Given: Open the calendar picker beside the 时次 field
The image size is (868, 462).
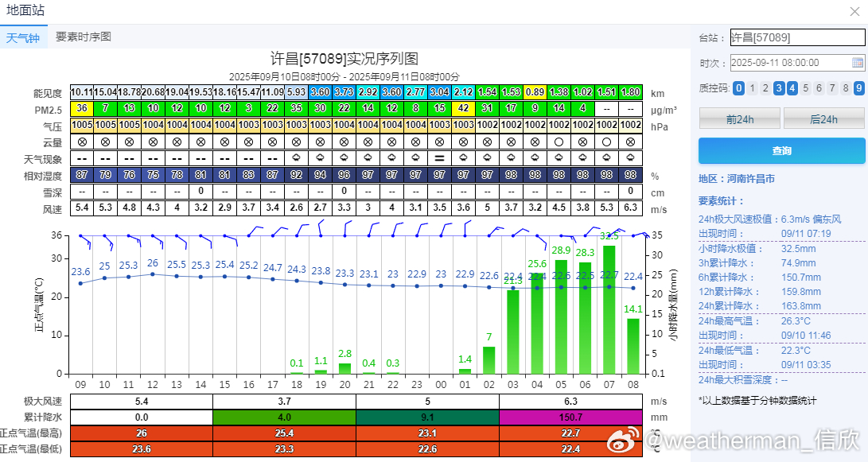Looking at the screenshot, I should click(858, 63).
